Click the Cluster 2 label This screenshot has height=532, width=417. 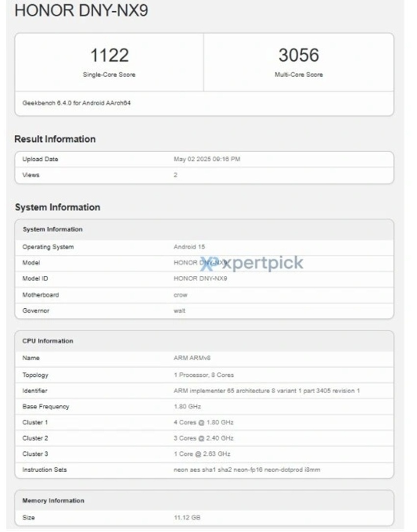tap(35, 438)
